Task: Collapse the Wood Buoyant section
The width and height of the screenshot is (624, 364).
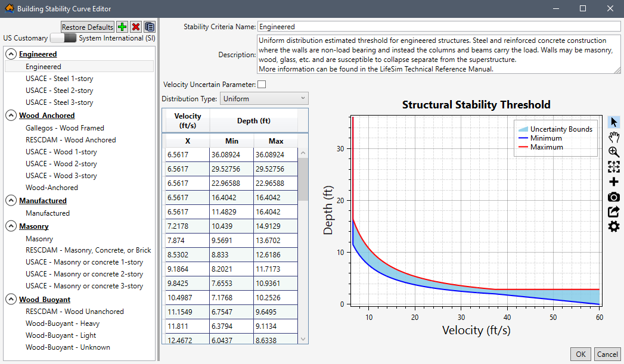Action: click(11, 299)
